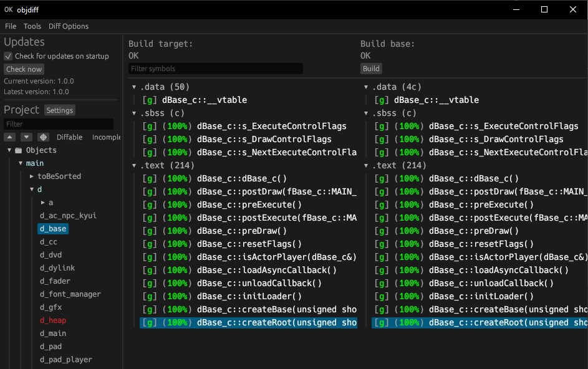Image resolution: width=588 pixels, height=369 pixels.
Task: Collapse the base .sbss (c) section
Action: [x=366, y=113]
